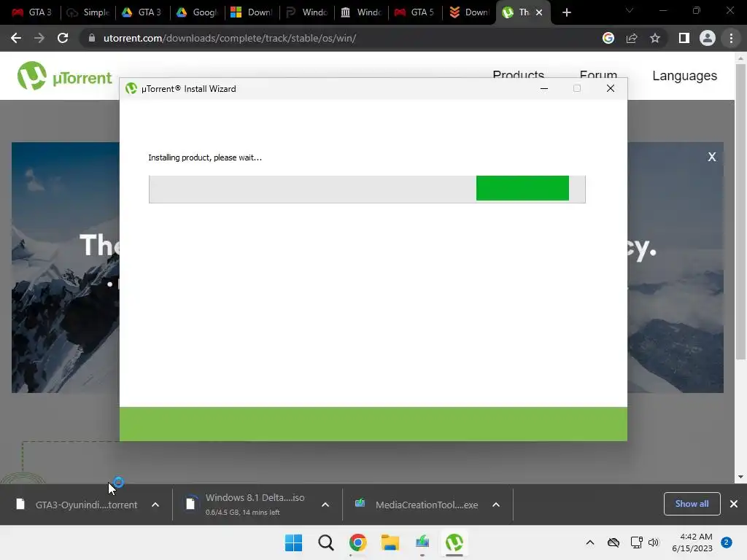This screenshot has width=747, height=560.
Task: View site info via lock icon
Action: click(x=92, y=38)
